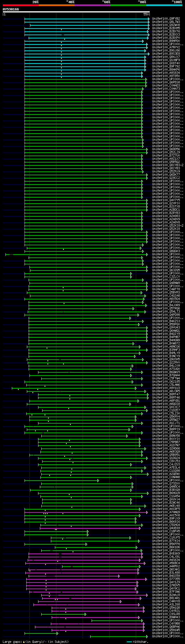185x644 pixels.
Task: Select the UniRef100_C4LX91 hit label
Action: (x=166, y=557)
